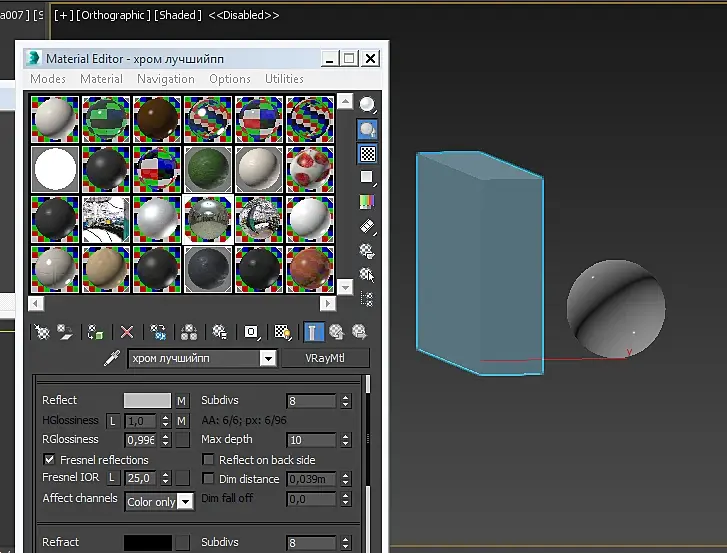This screenshot has height=553, width=727.
Task: Click the VRayMtl material type button
Action: 325,358
